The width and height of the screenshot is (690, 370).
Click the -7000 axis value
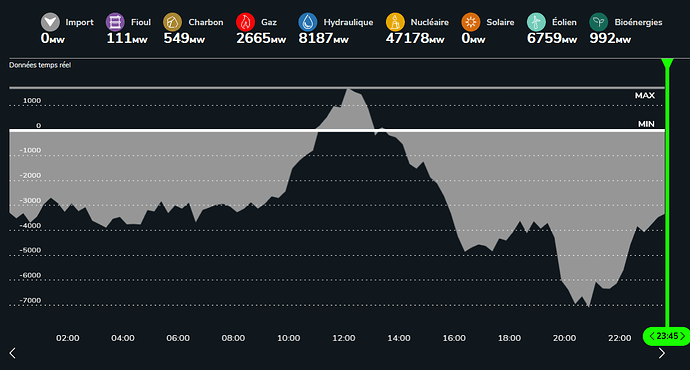click(30, 300)
